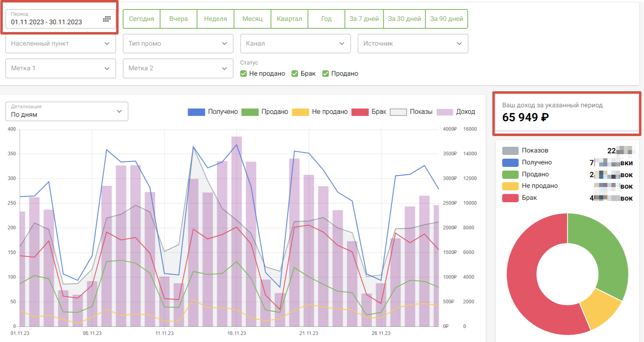644x342 pixels.
Task: Change Детализация По дням selector
Action: [x=67, y=111]
